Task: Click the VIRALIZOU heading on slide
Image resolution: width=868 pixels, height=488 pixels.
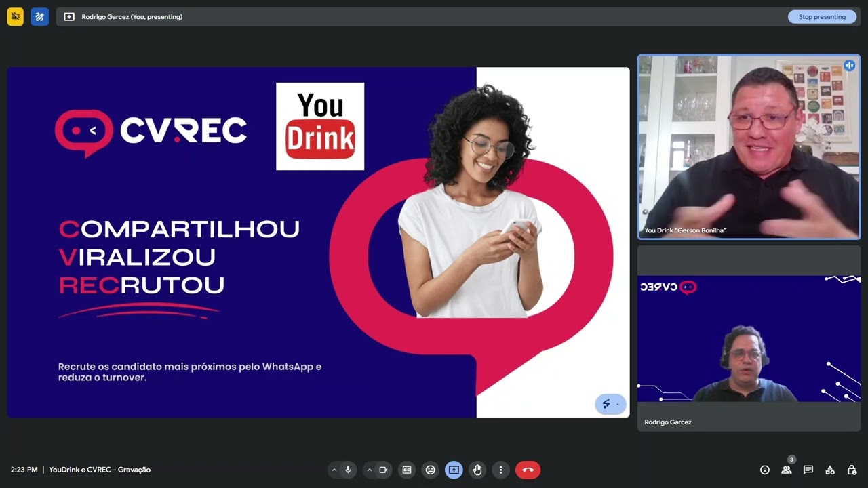Action: (138, 258)
